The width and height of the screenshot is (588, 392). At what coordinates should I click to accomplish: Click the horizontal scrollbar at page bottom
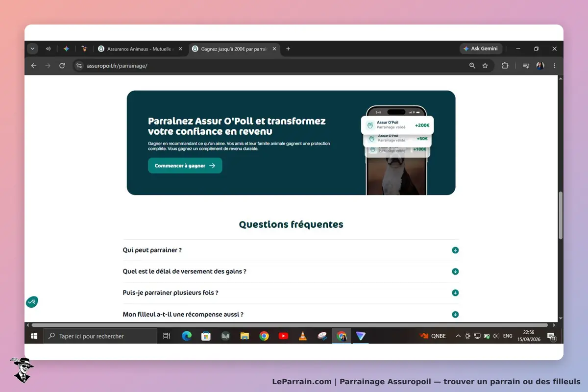point(290,325)
